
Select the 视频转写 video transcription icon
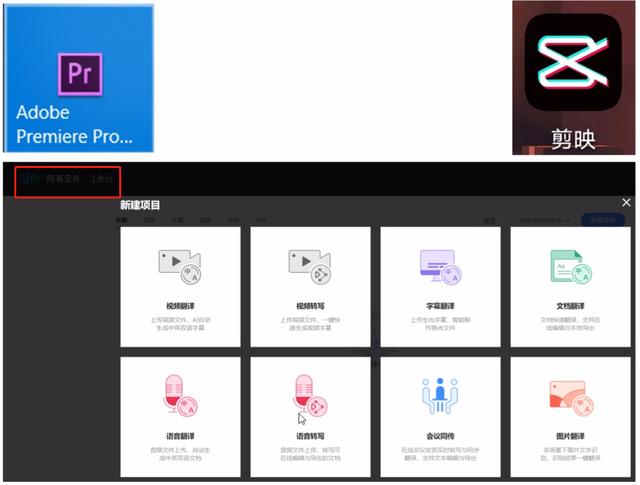pos(310,264)
